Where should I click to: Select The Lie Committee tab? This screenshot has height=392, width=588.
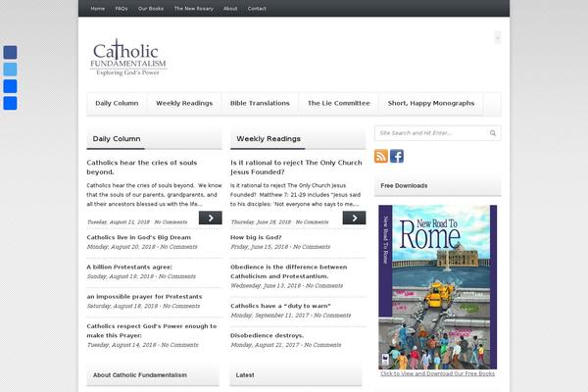339,103
